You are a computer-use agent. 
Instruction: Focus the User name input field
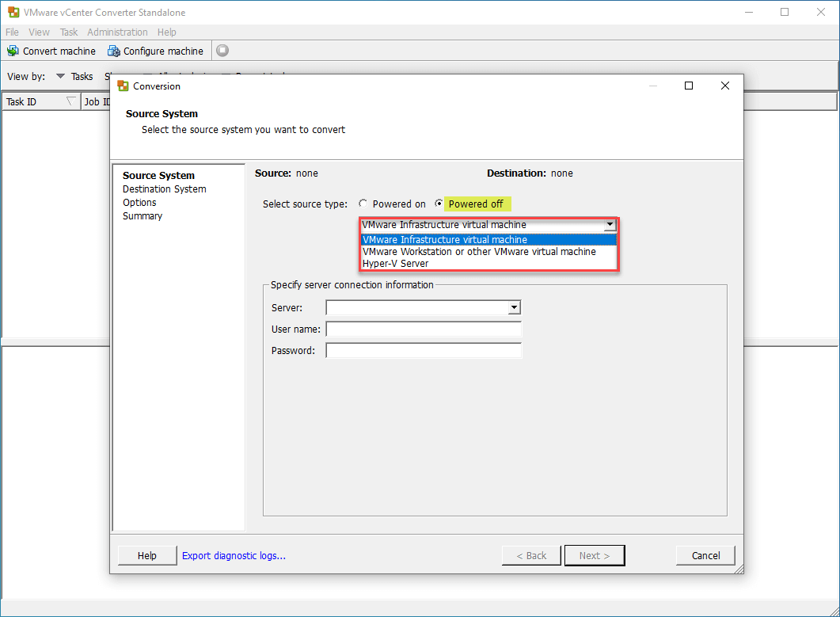click(x=423, y=329)
